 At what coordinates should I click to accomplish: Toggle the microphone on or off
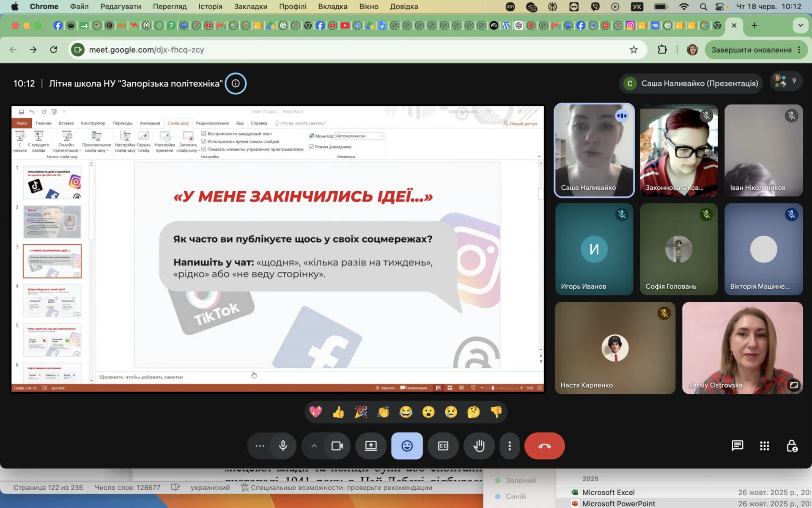tap(283, 446)
